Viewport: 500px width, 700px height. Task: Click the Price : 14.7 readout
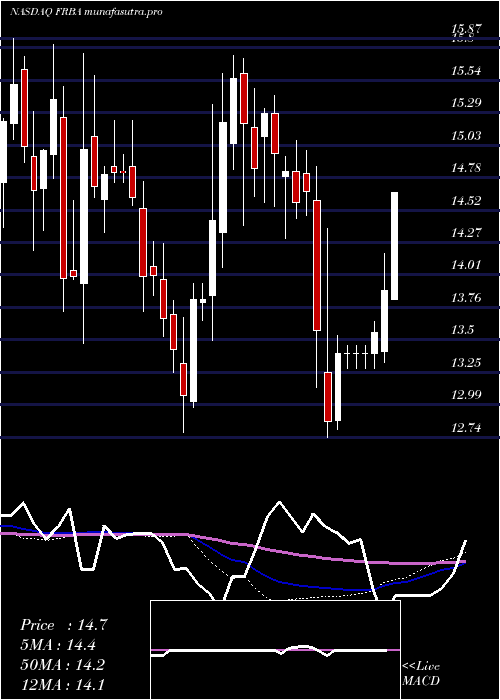pyautogui.click(x=63, y=625)
